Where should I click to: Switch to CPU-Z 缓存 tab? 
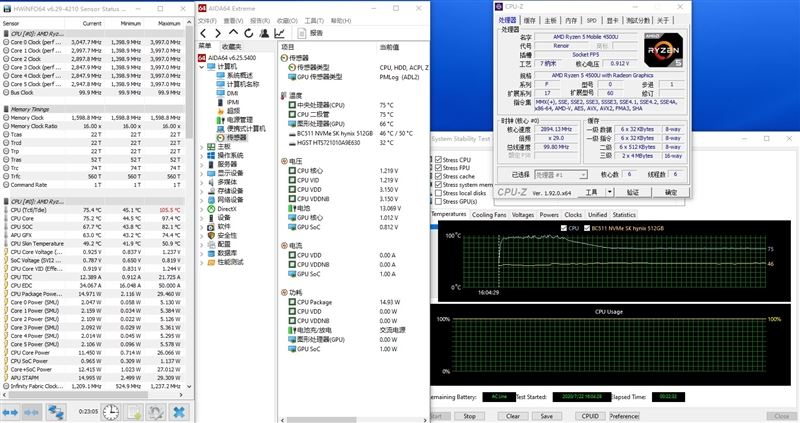(x=530, y=20)
